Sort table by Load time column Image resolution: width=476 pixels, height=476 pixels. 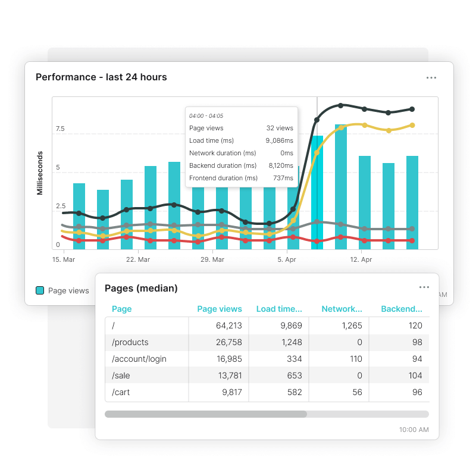coord(278,309)
